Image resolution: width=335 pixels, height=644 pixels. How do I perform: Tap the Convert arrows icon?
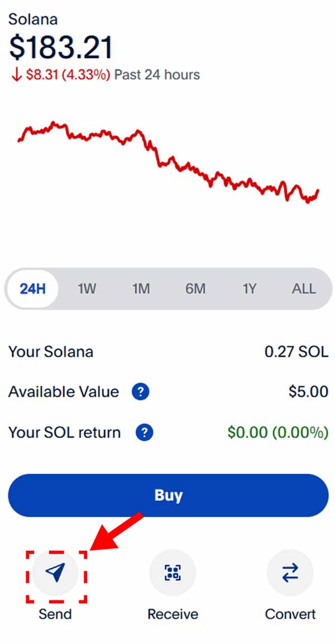click(290, 572)
